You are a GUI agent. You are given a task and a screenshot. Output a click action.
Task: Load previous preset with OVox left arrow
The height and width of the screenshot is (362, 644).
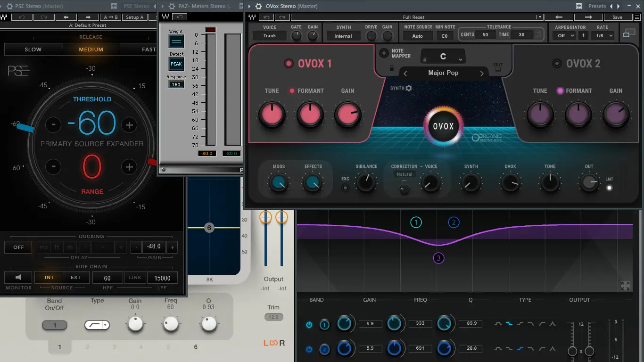[560, 17]
